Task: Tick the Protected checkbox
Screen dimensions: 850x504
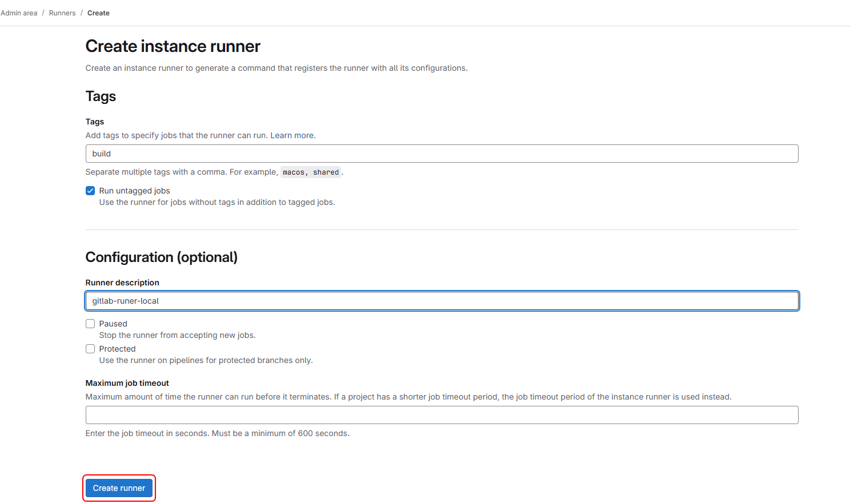Action: (90, 349)
